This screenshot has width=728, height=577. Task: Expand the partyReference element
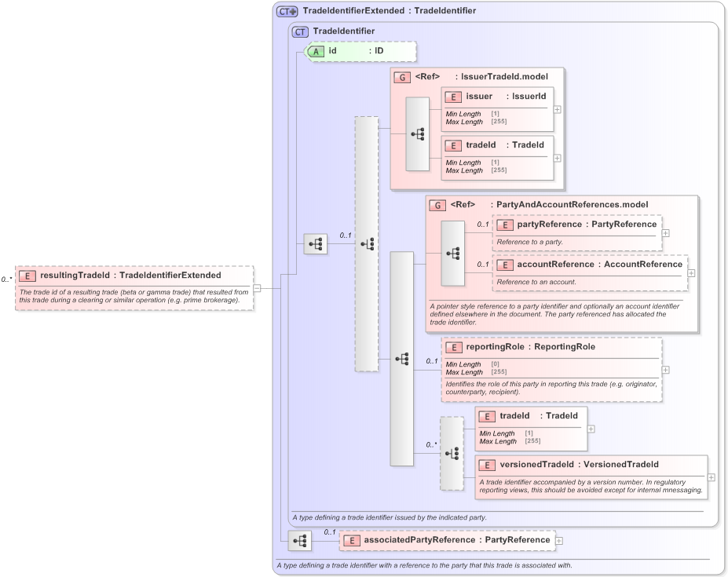665,233
